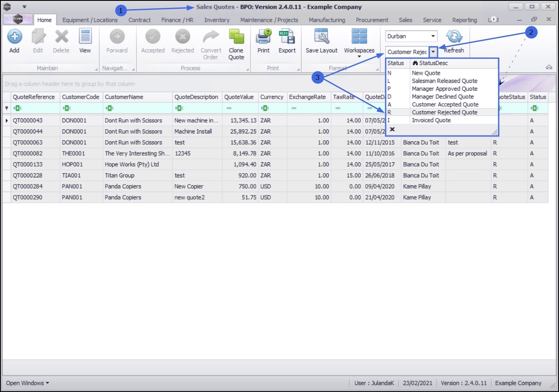
Task: Select the QT0000133 quote row
Action: pos(275,164)
